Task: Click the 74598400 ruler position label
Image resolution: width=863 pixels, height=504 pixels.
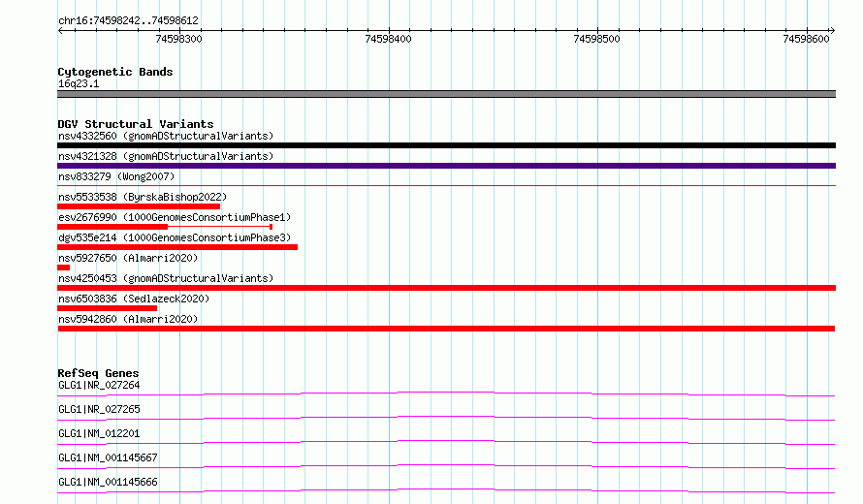Action: [388, 39]
